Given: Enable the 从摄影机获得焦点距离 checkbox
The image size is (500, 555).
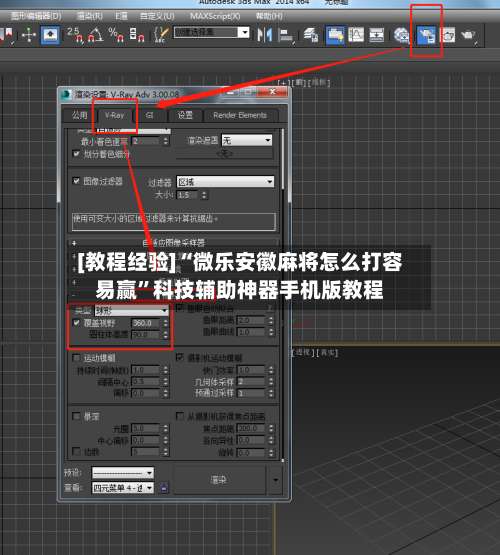Looking at the screenshot, I should pos(180,415).
